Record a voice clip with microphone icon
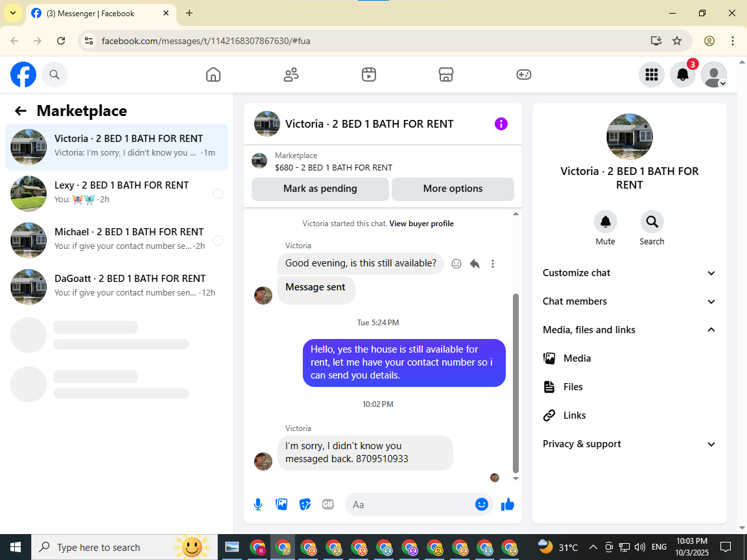This screenshot has height=560, width=747. 257,505
